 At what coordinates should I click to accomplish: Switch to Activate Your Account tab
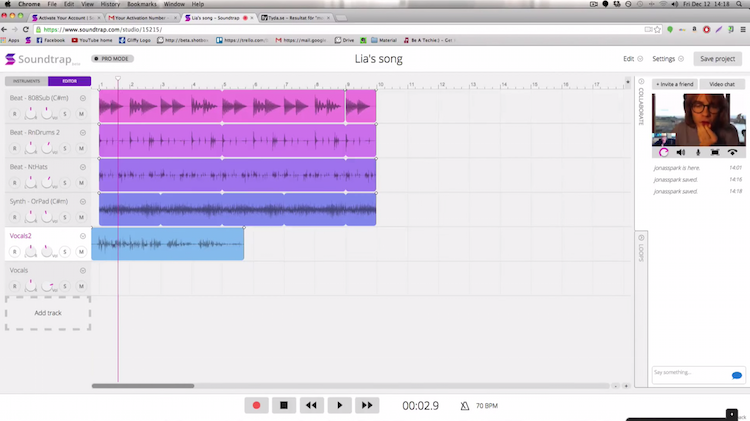click(66, 18)
